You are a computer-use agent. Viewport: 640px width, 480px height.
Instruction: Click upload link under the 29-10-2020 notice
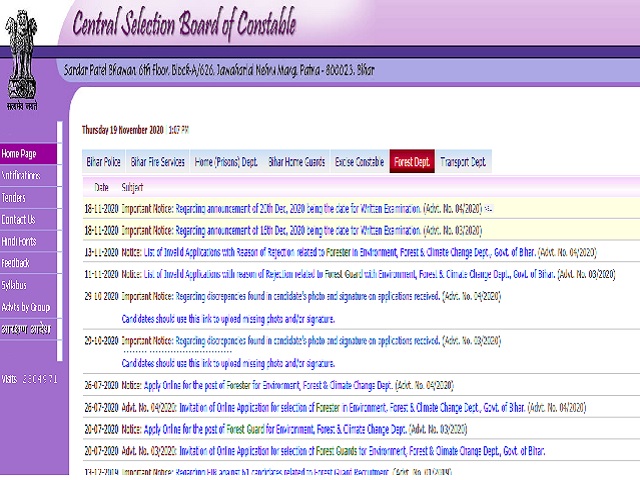[x=228, y=319]
